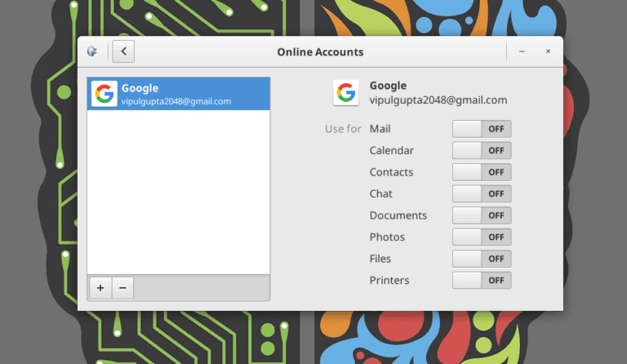627x364 pixels.
Task: Click the 'Photos' label
Action: pyautogui.click(x=387, y=237)
